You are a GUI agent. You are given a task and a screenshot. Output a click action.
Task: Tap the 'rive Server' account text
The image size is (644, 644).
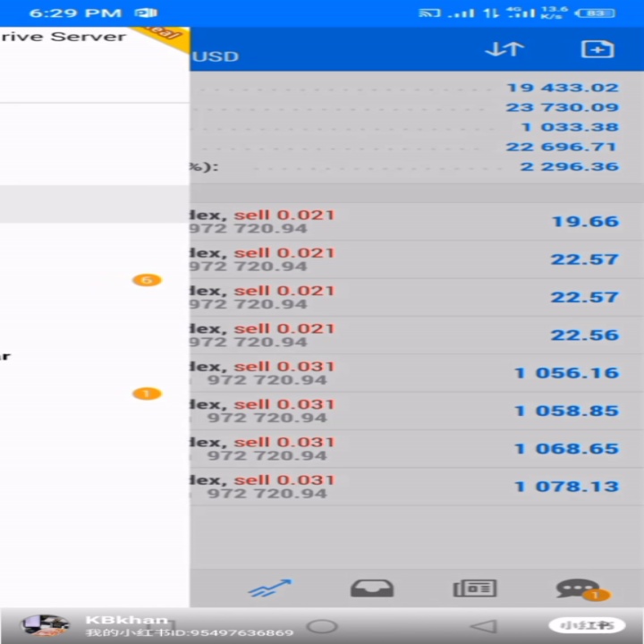pyautogui.click(x=64, y=37)
